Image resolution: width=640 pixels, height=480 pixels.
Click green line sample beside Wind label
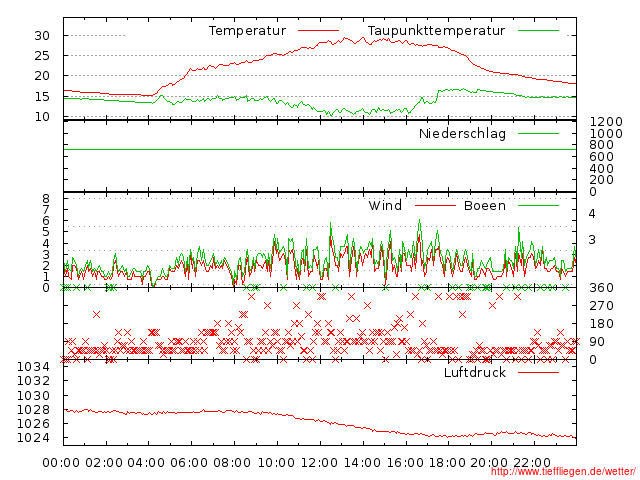pos(430,205)
